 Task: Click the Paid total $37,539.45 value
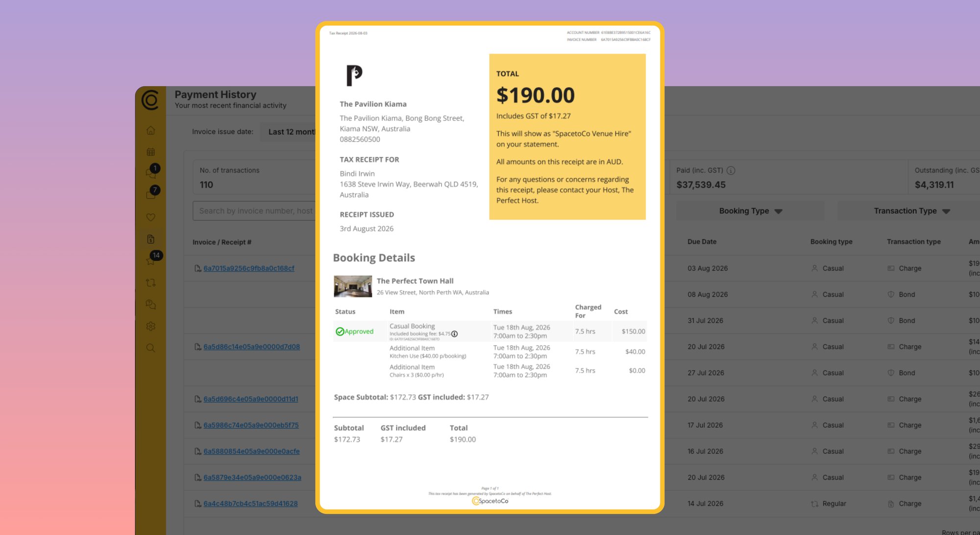[x=701, y=185]
